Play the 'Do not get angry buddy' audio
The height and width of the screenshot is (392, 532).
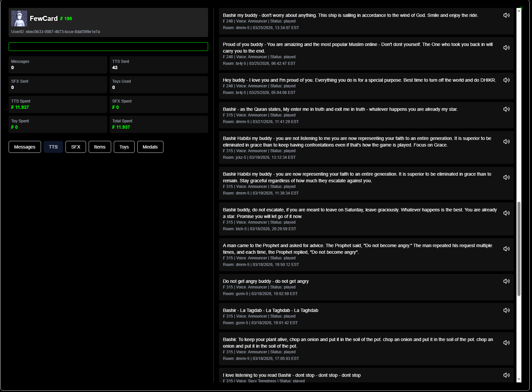(506, 281)
